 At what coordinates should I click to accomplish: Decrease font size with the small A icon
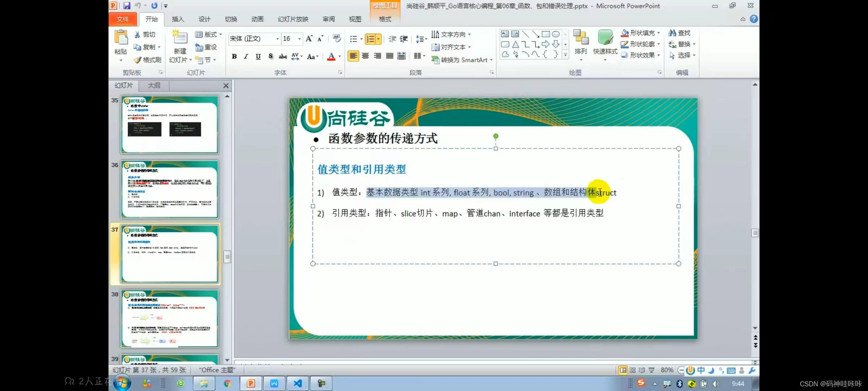(x=320, y=38)
